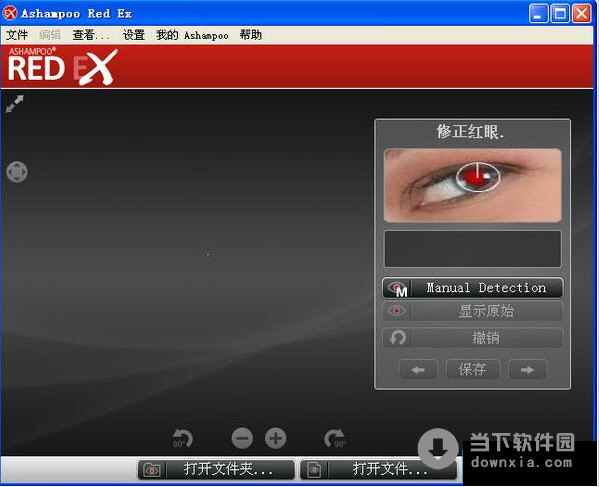599x487 pixels.
Task: Toggle the fullscreen arrows icon
Action: (x=15, y=104)
